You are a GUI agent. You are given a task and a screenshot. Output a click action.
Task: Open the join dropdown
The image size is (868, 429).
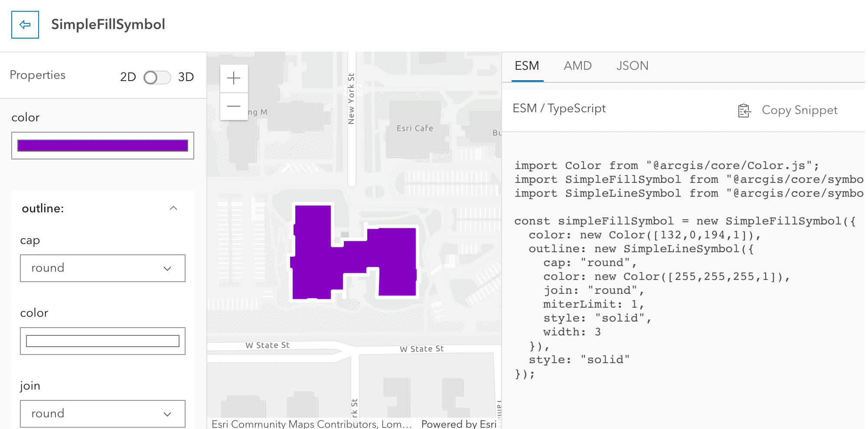tap(103, 414)
